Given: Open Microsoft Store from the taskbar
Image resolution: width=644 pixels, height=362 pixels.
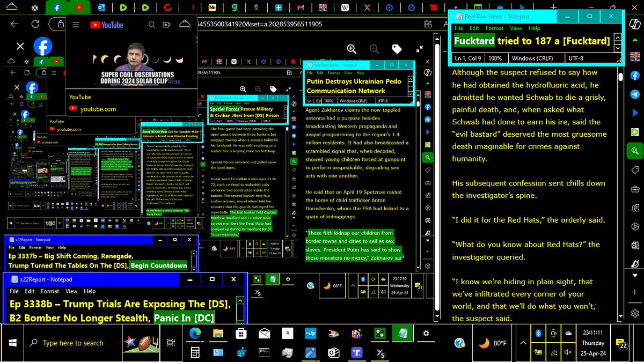Looking at the screenshot, I should pos(241,335).
